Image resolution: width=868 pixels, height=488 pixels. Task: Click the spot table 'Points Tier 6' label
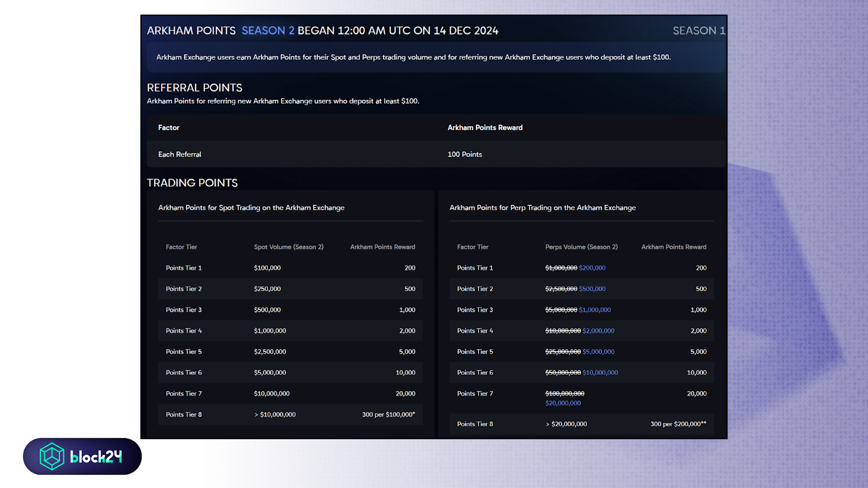184,373
